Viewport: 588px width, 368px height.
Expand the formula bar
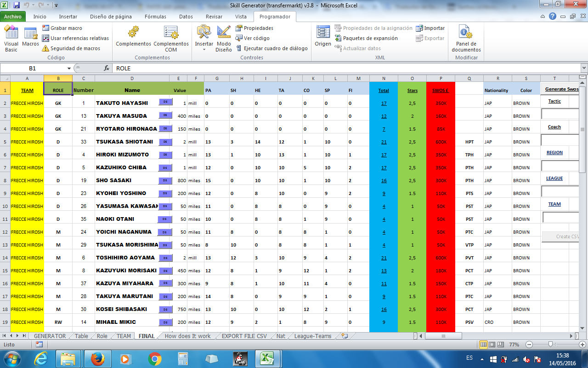click(x=583, y=68)
